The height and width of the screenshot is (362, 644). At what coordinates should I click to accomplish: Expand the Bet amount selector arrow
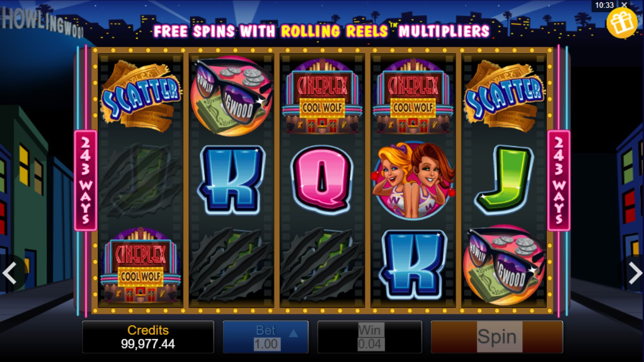(293, 333)
